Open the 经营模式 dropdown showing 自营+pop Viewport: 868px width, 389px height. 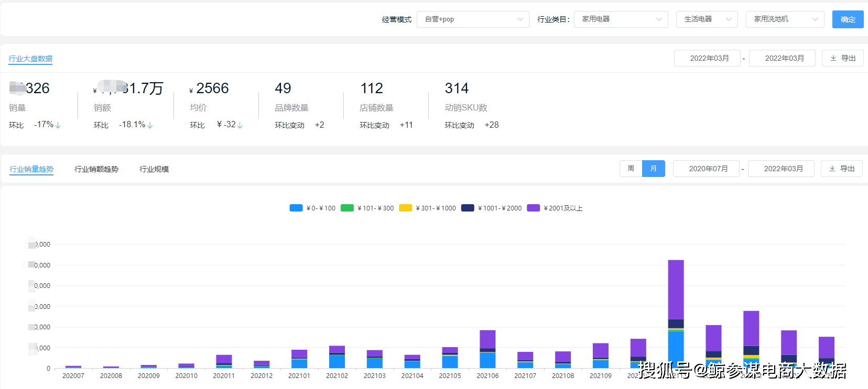point(473,19)
